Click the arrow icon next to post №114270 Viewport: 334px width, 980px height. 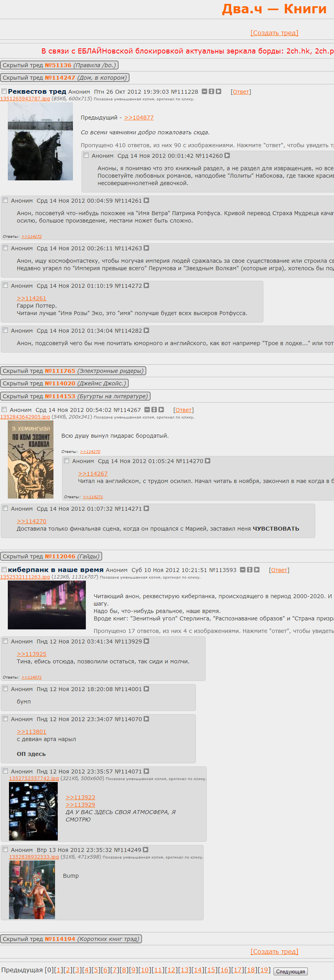click(x=208, y=461)
